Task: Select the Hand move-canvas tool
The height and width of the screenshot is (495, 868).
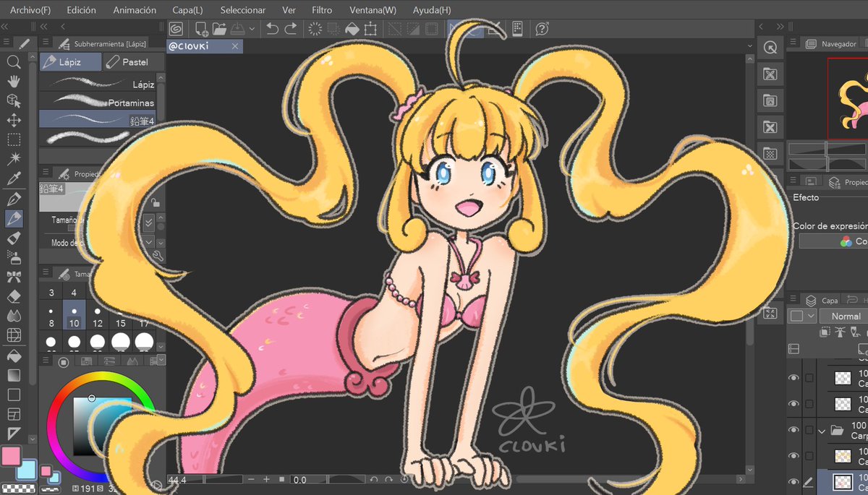Action: (x=14, y=82)
